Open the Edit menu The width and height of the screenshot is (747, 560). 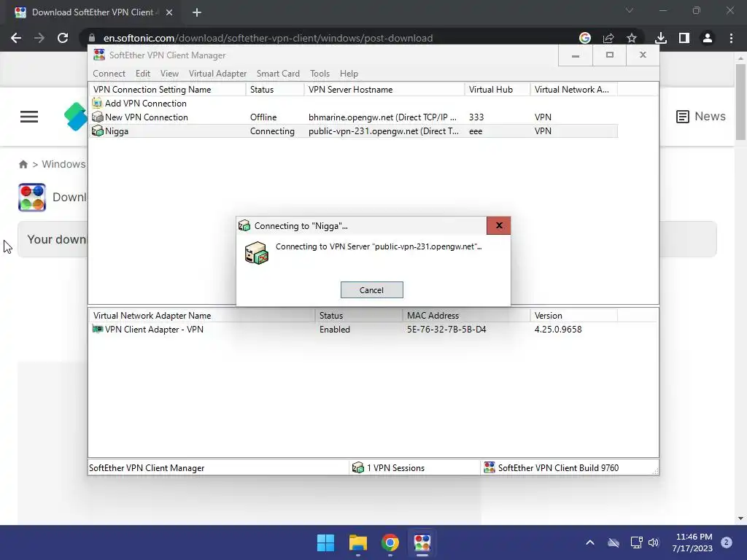(142, 74)
